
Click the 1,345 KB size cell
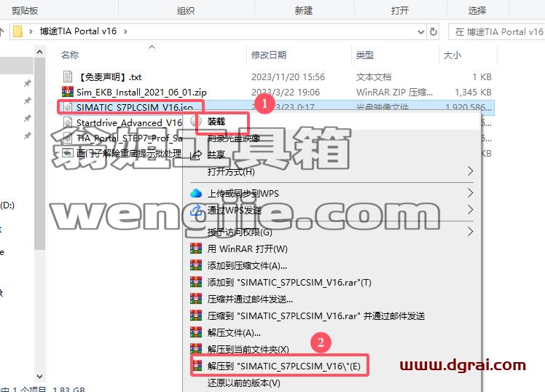pos(473,92)
